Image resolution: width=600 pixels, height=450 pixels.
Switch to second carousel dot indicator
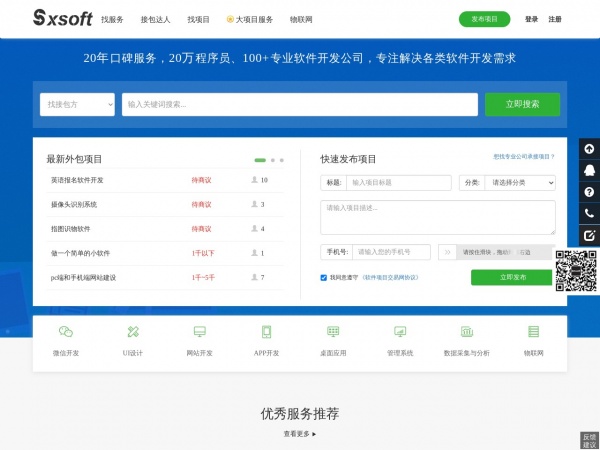point(273,160)
